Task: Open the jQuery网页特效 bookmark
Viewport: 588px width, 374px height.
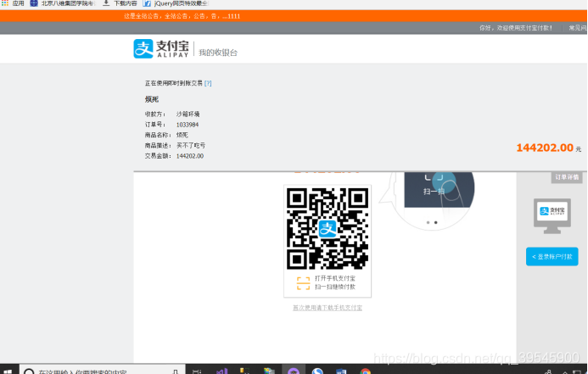Action: pyautogui.click(x=176, y=3)
